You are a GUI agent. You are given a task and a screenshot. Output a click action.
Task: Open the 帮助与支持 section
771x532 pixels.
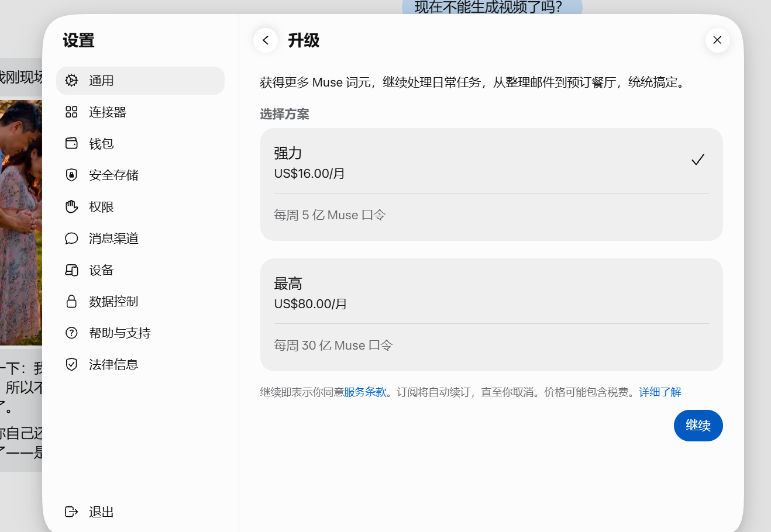point(140,333)
